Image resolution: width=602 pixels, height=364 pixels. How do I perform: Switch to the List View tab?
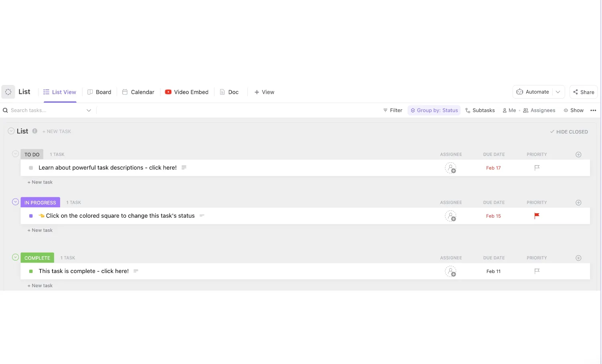click(x=60, y=92)
